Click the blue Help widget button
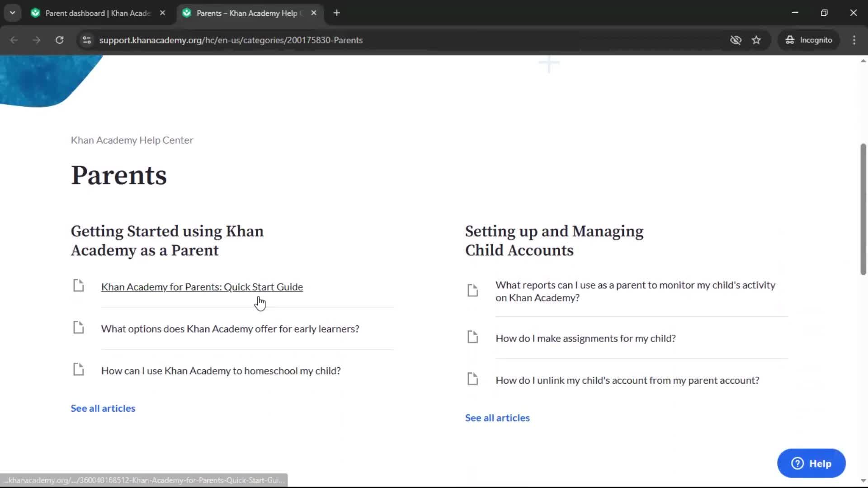Viewport: 868px width, 488px height. [811, 463]
